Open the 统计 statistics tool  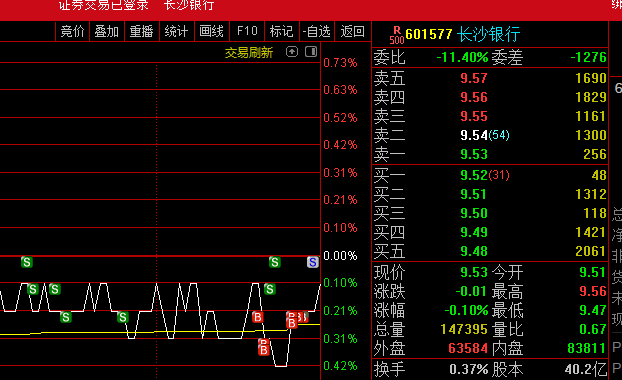[x=177, y=31]
